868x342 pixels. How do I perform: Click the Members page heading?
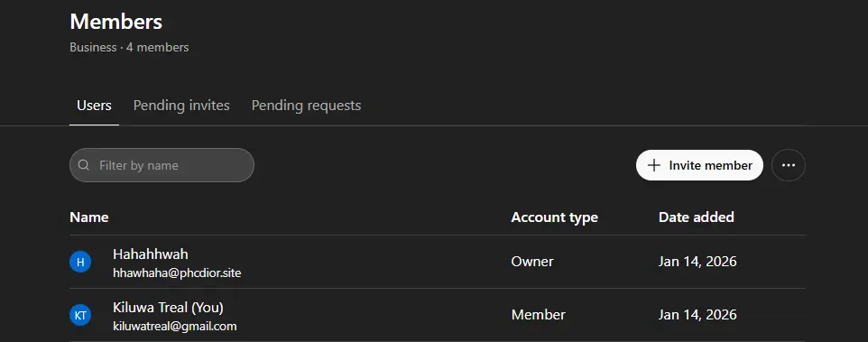pos(116,22)
